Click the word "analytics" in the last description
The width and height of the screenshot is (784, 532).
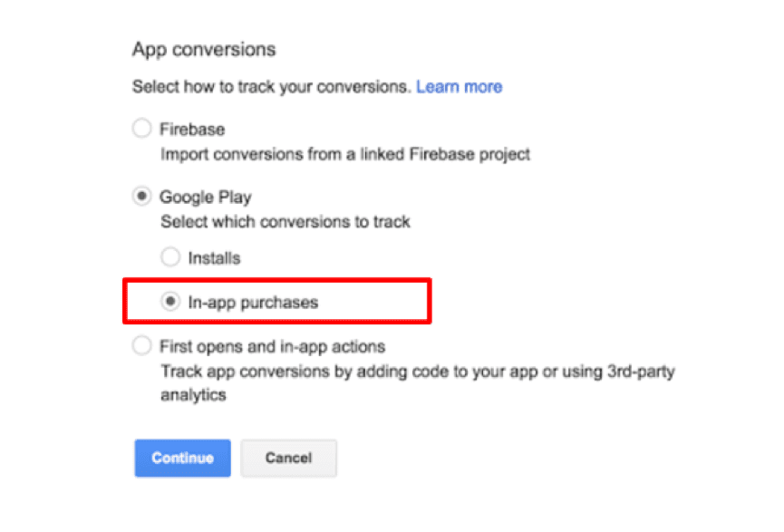coord(193,395)
